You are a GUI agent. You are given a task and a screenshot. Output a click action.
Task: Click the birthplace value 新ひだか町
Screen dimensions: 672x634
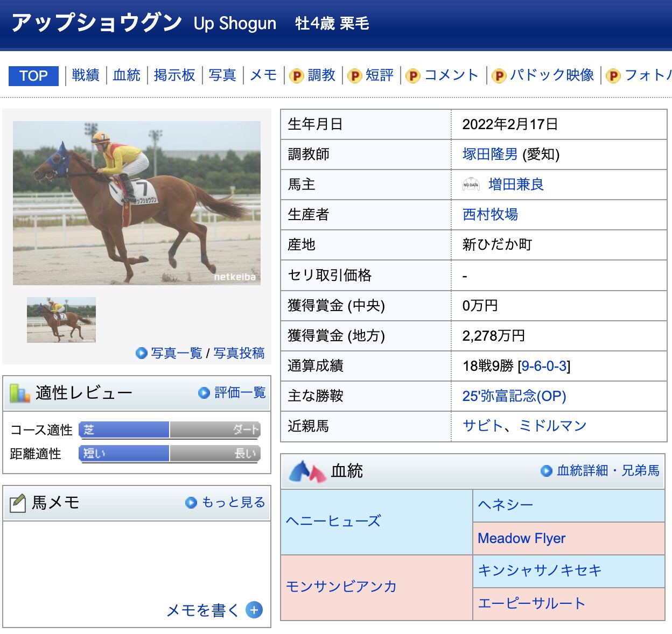pyautogui.click(x=497, y=245)
